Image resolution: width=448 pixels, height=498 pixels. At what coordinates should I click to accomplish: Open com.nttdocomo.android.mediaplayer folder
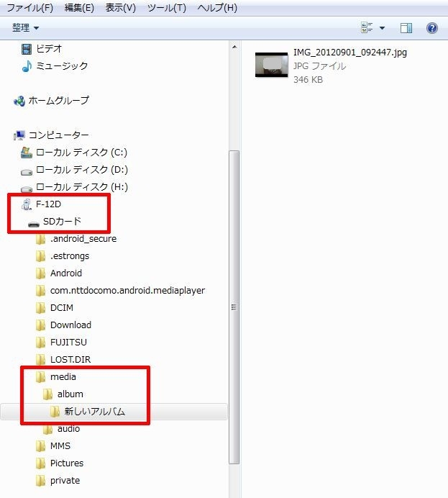point(127,291)
